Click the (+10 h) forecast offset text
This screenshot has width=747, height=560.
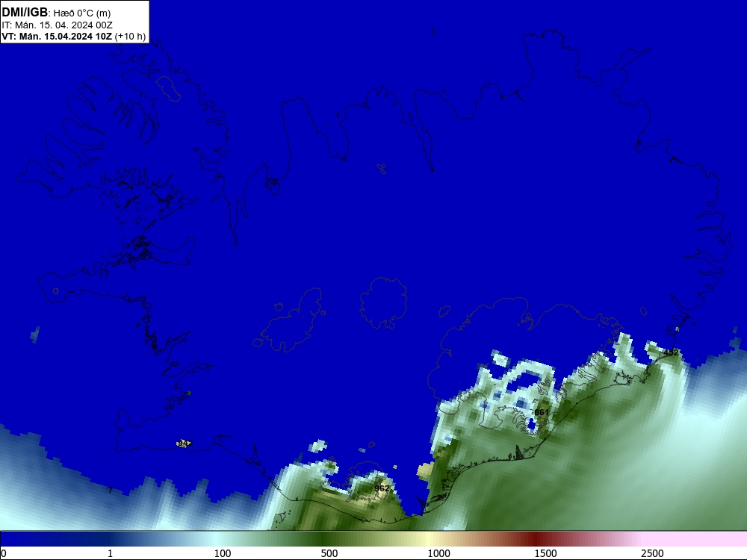coord(131,37)
